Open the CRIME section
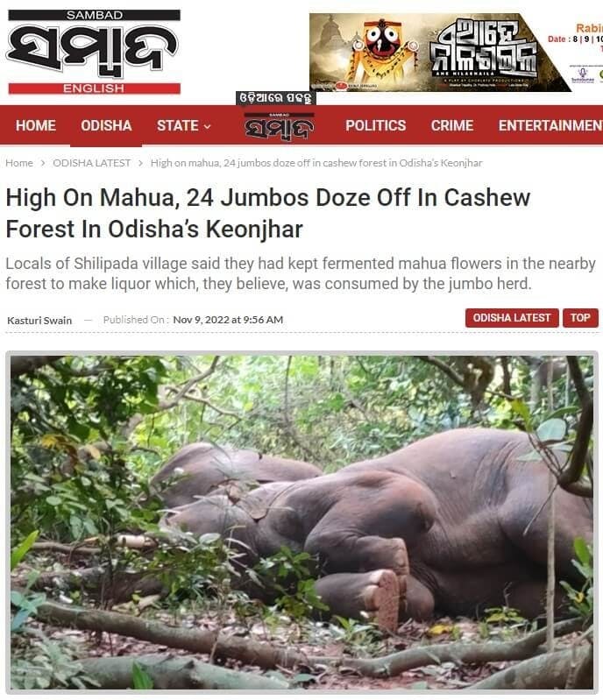Screen dimensions: 603x700 click(452, 126)
